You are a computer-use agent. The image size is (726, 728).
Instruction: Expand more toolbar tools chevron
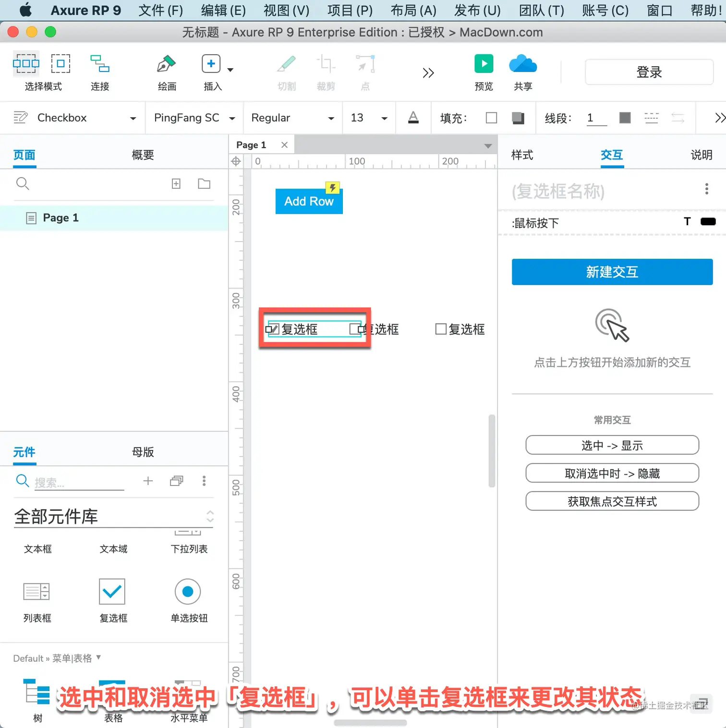tap(428, 73)
